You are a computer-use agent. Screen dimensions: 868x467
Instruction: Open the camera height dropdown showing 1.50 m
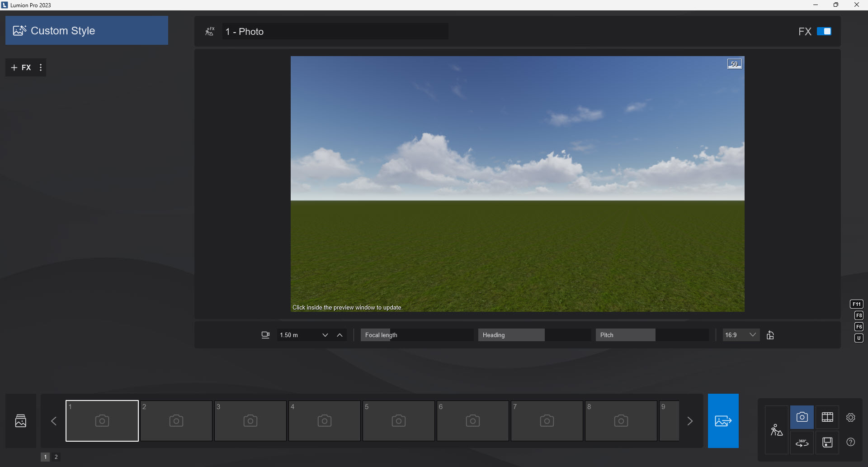click(x=325, y=335)
